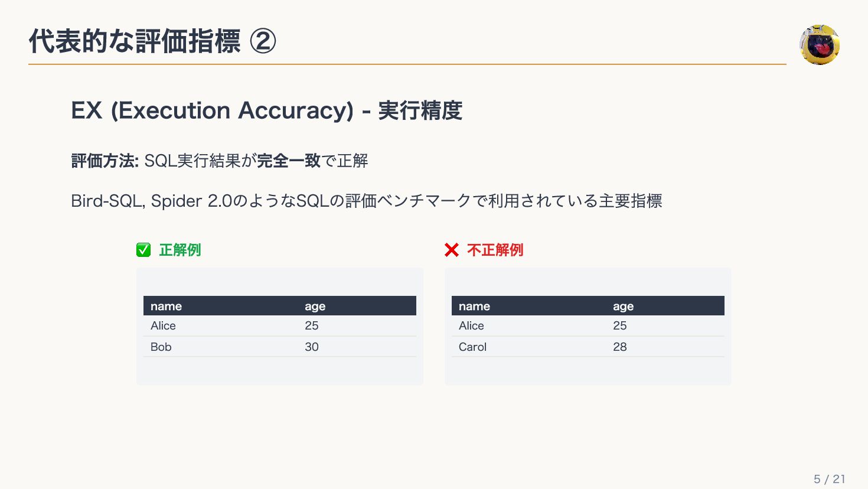Click the age header in the incorrect table
The width and height of the screenshot is (868, 489).
coord(624,306)
